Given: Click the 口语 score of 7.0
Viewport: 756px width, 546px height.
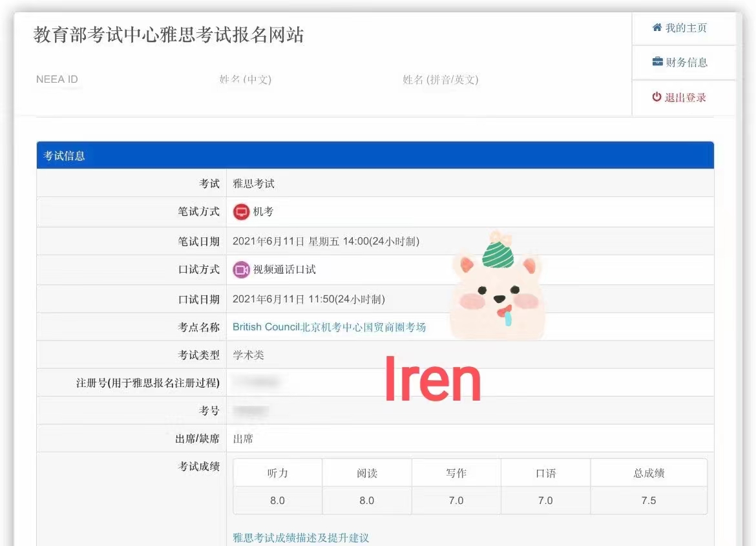Looking at the screenshot, I should point(545,500).
